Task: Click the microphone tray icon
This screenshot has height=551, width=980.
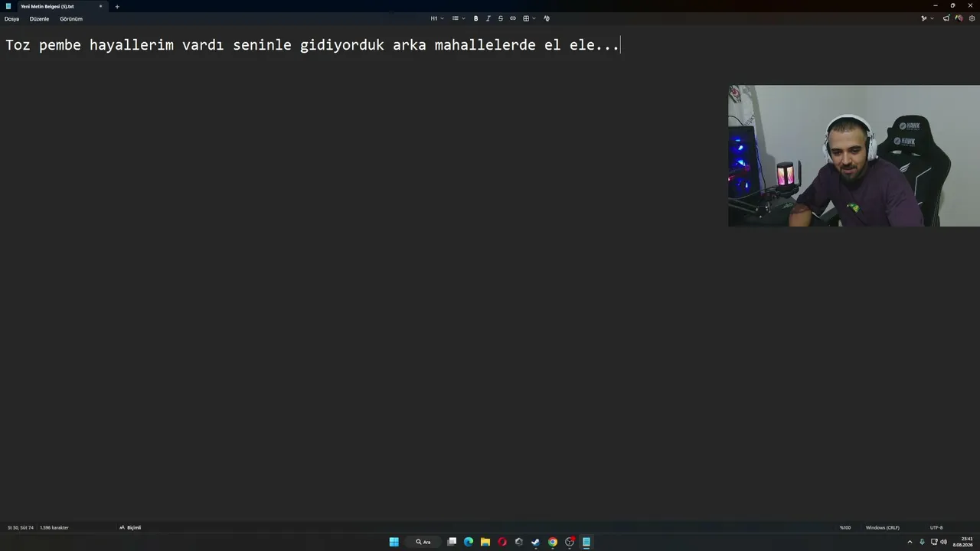Action: (922, 542)
